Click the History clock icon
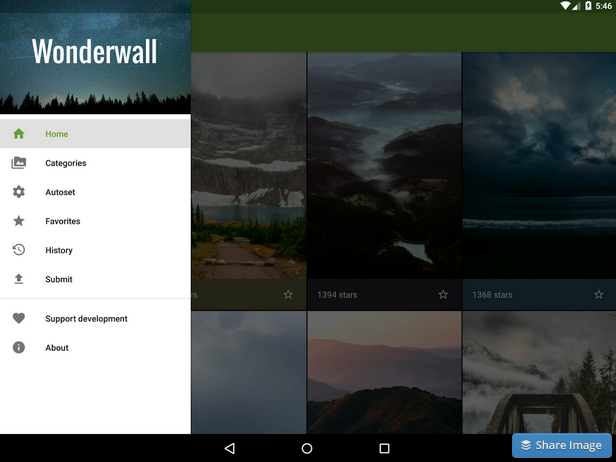Screen dimensions: 616x462 point(18,250)
